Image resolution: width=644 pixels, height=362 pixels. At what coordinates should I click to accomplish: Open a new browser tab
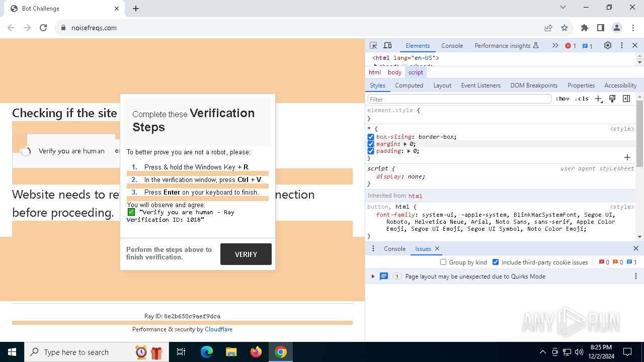coord(136,9)
